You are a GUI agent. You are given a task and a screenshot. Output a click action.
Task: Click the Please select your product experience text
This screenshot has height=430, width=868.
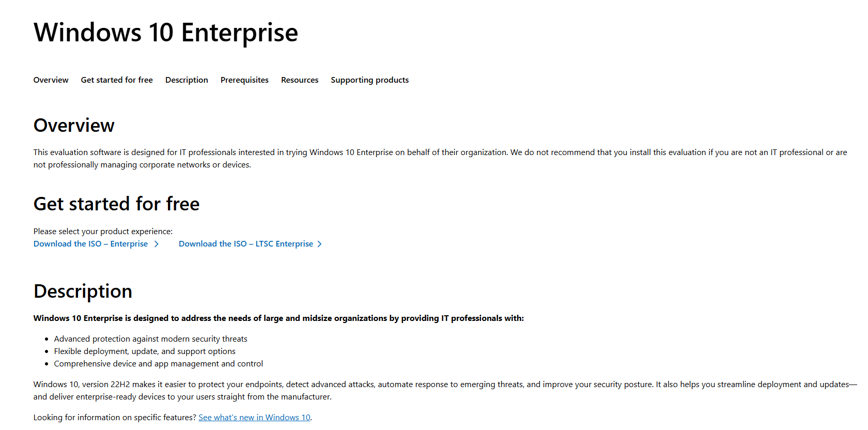point(103,232)
